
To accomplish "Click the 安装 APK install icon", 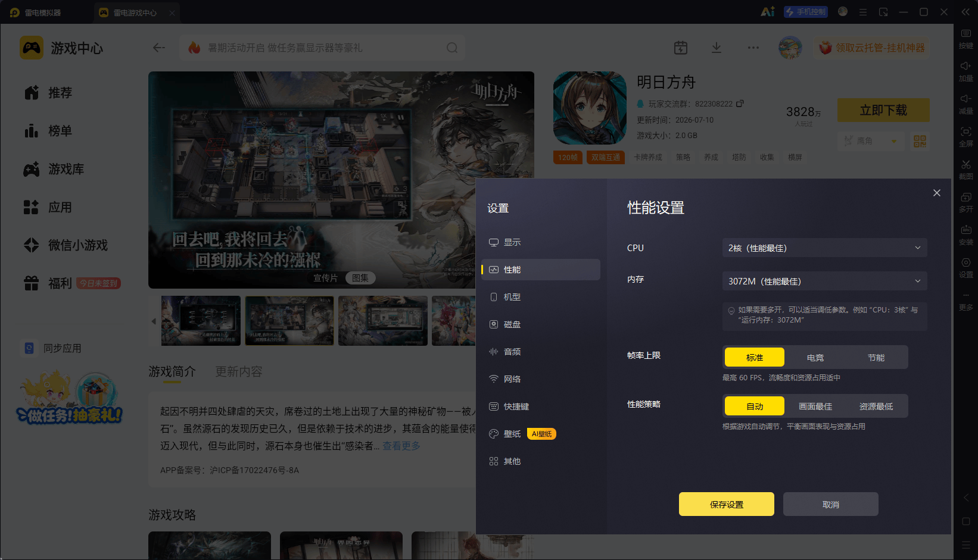I will pos(966,235).
